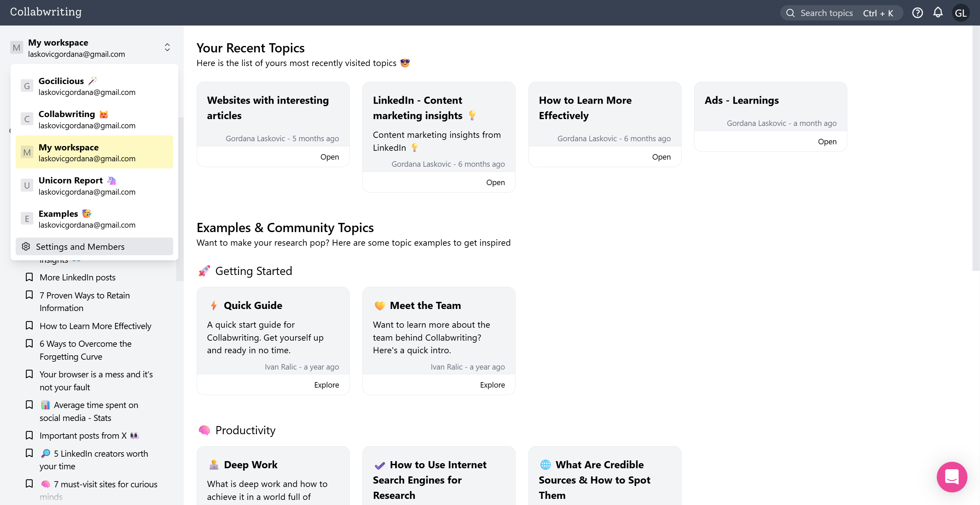Open What Are Credible Sources card

point(605,476)
